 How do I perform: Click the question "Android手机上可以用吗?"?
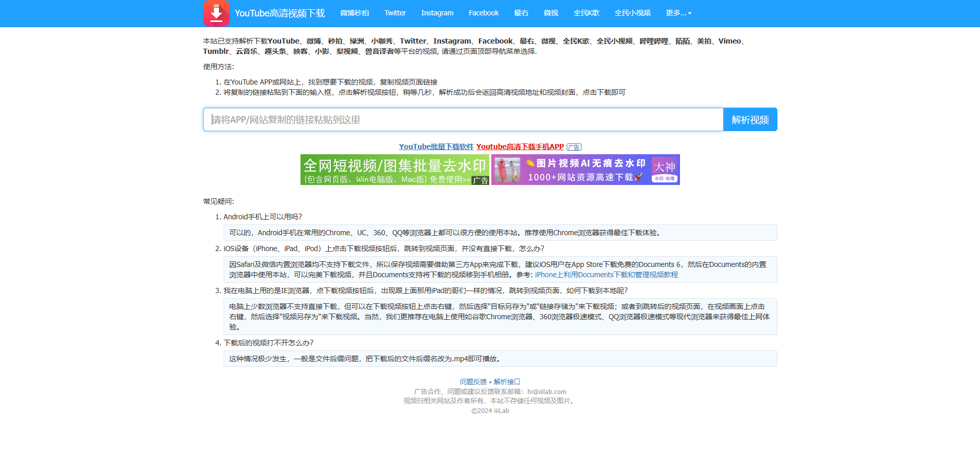click(263, 217)
